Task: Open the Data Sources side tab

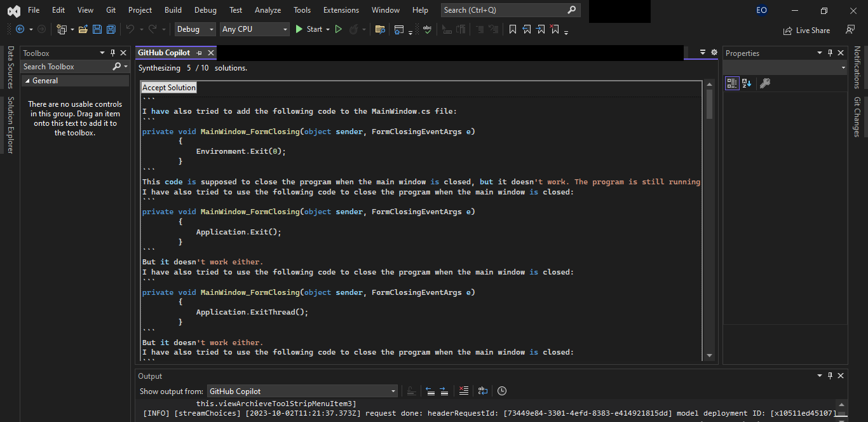Action: (10, 67)
